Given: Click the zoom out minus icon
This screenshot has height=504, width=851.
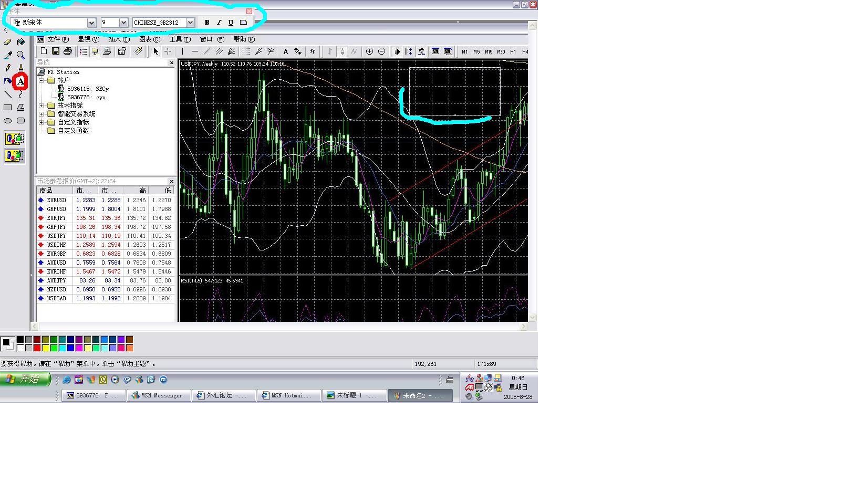Looking at the screenshot, I should point(381,51).
